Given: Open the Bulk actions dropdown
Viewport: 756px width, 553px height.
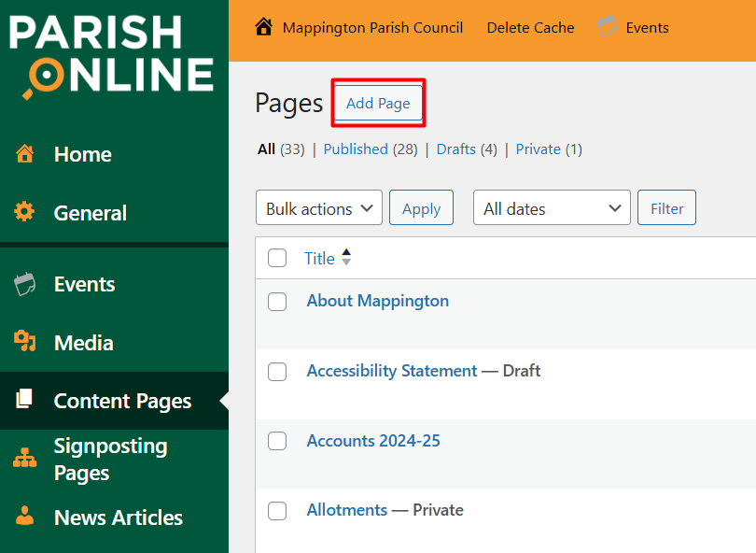Looking at the screenshot, I should point(318,208).
